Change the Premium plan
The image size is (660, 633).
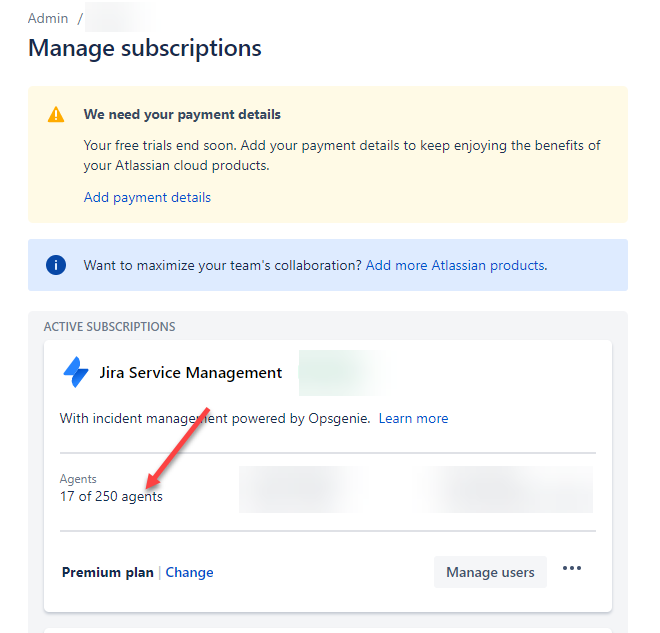tap(189, 572)
